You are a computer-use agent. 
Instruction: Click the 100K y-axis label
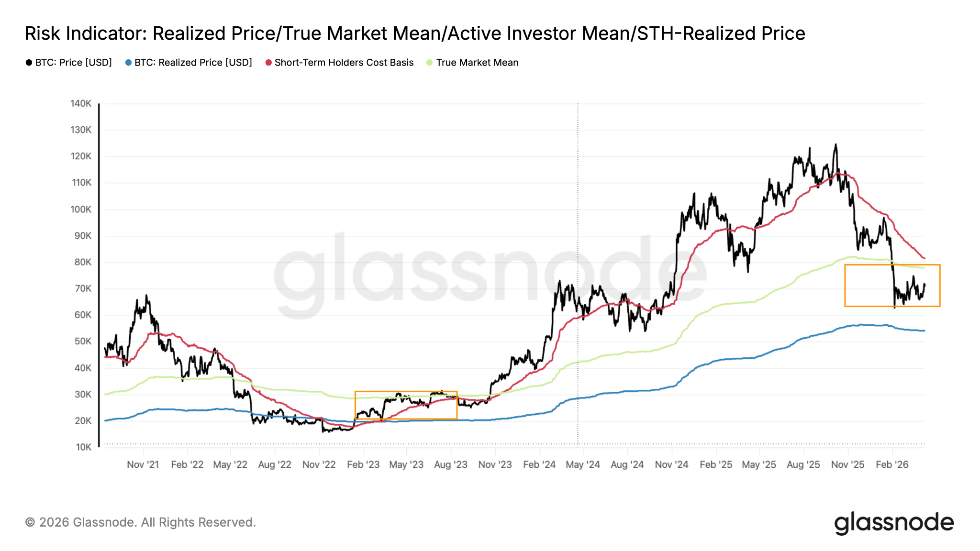[81, 209]
